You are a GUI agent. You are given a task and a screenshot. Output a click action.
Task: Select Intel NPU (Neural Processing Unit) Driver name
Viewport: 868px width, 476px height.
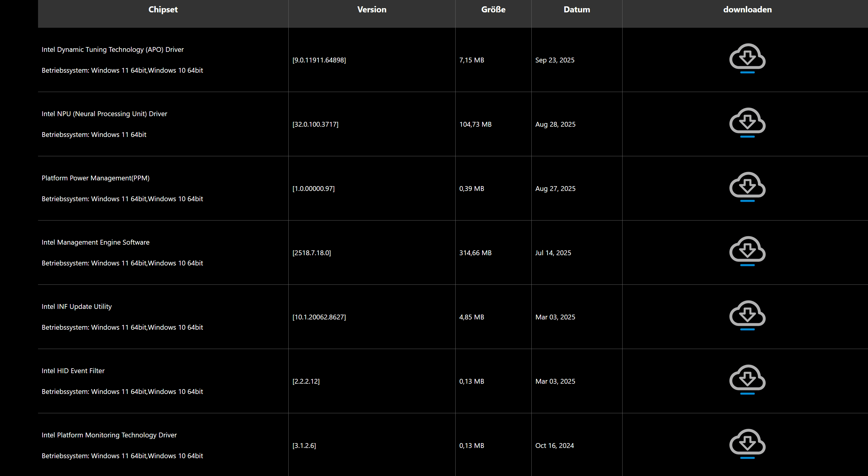tap(104, 114)
